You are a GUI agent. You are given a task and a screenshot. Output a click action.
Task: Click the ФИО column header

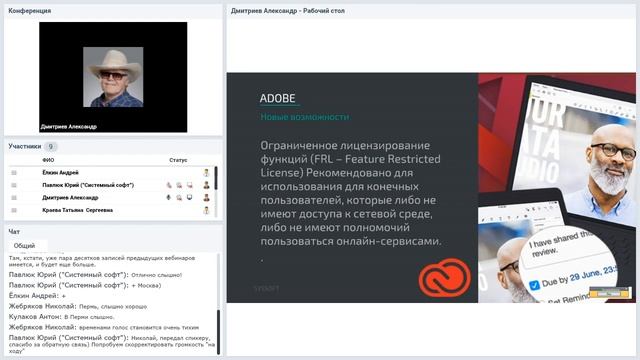(48, 160)
